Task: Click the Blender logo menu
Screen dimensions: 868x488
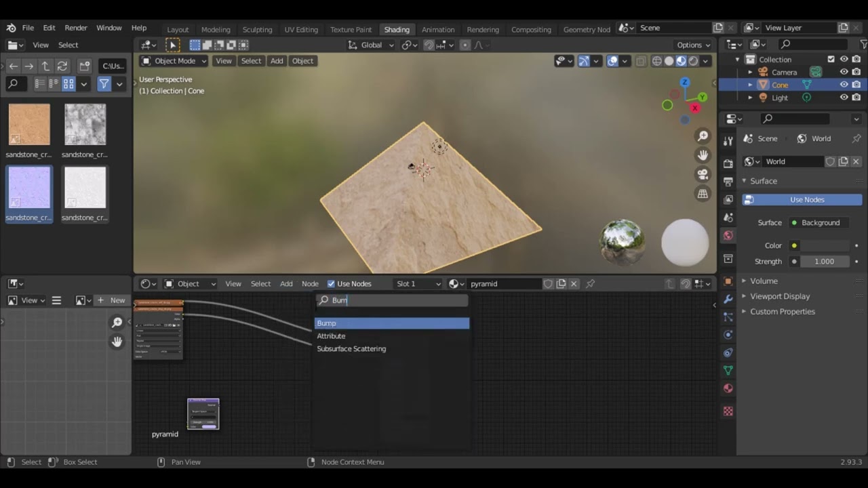Action: point(11,28)
